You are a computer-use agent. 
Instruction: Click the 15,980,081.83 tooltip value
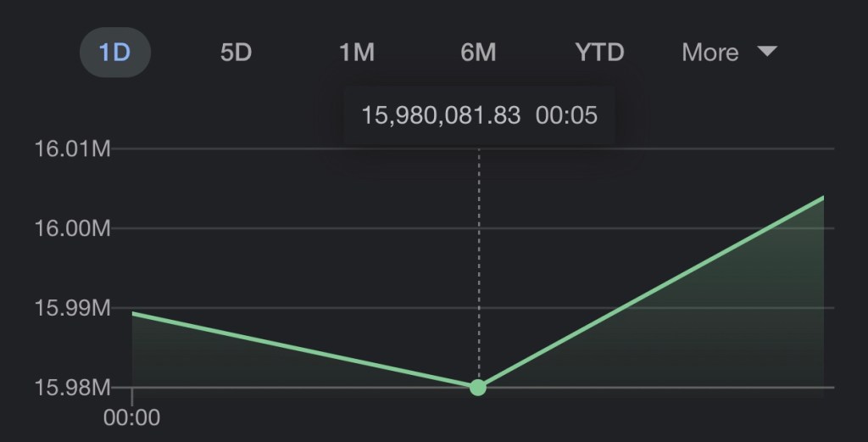(x=441, y=115)
